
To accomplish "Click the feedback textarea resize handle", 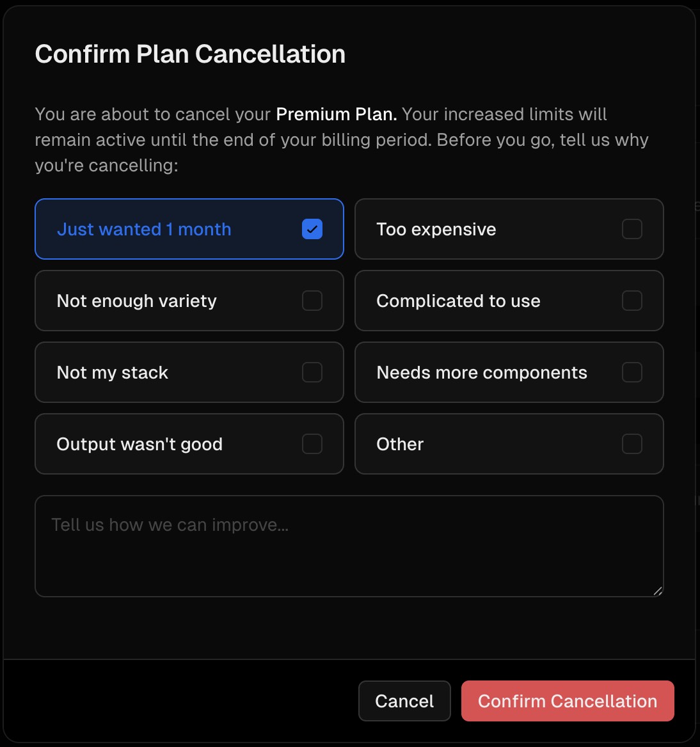I will (x=658, y=591).
